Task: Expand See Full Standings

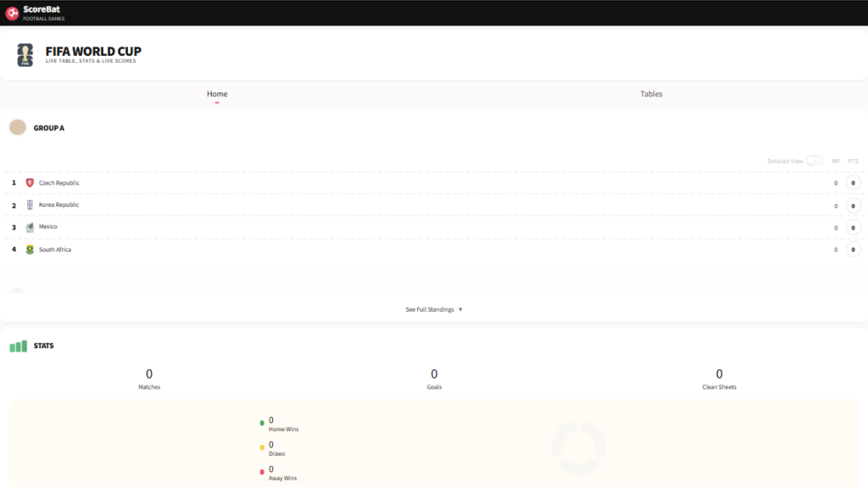Action: [434, 309]
